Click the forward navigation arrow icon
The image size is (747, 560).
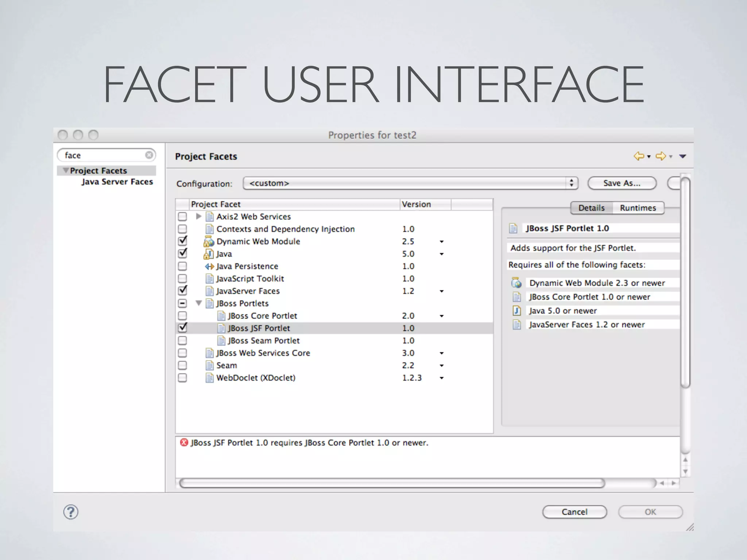[660, 156]
